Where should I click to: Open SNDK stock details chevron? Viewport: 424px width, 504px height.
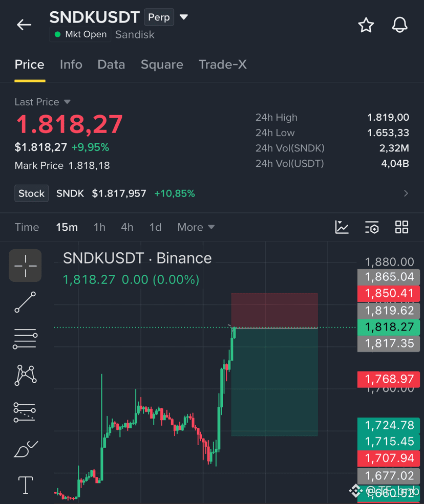(x=406, y=193)
